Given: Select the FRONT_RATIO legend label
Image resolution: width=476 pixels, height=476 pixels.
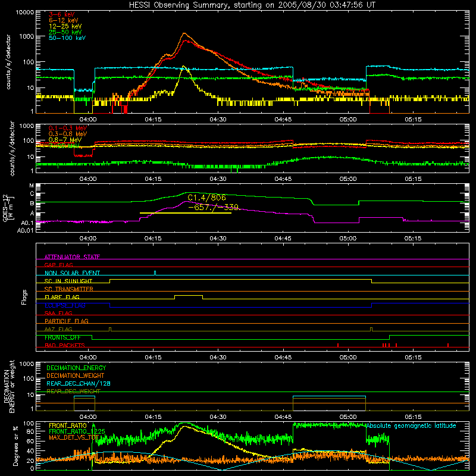Looking at the screenshot, I should coord(68,425).
